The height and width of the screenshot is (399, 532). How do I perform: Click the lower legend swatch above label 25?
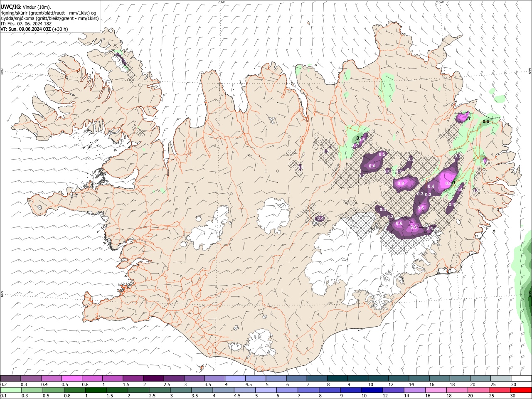point(499,390)
